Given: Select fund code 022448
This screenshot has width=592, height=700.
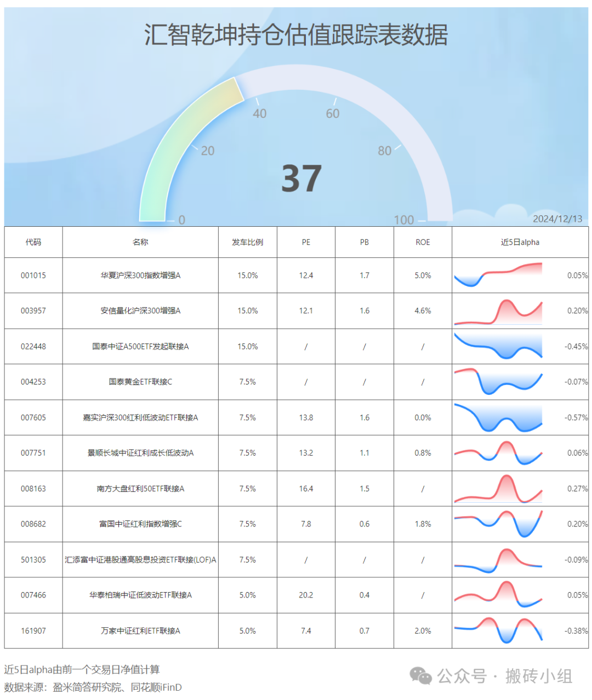Looking at the screenshot, I should (x=33, y=347).
